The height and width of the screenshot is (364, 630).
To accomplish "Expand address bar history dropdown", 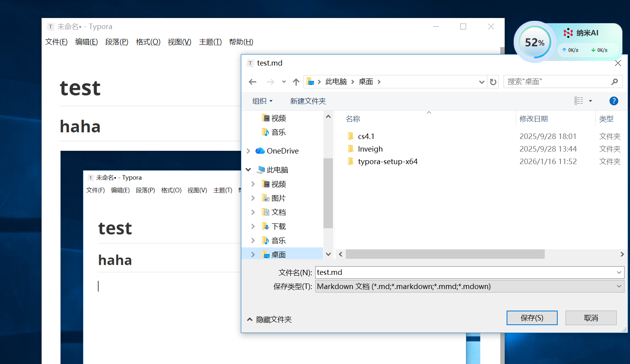I will coord(481,82).
